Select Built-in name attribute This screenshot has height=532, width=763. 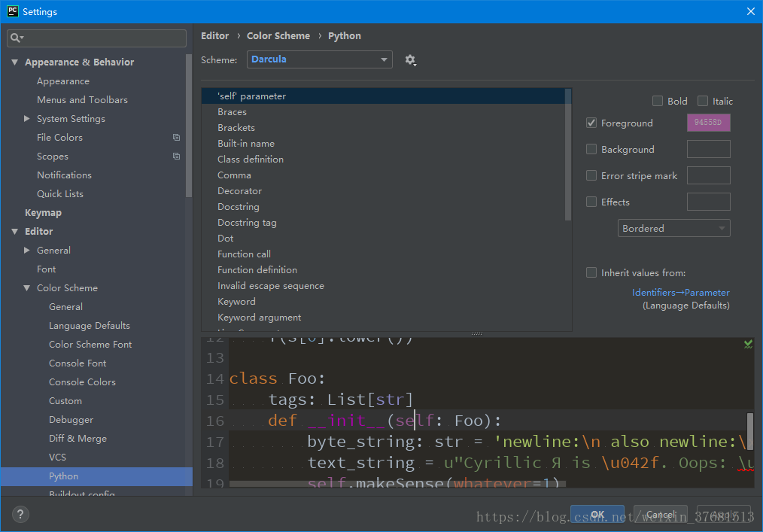click(383, 144)
